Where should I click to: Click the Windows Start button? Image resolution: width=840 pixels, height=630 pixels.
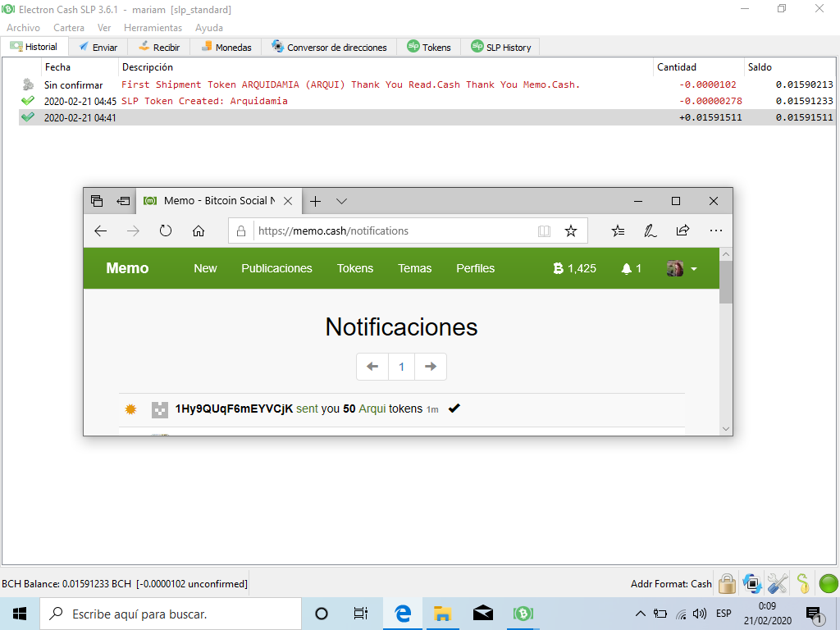coord(20,614)
